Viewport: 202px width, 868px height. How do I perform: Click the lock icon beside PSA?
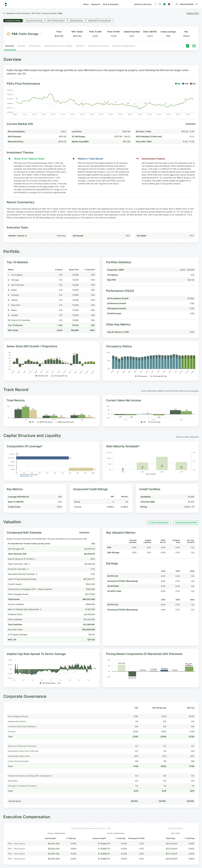(9, 34)
